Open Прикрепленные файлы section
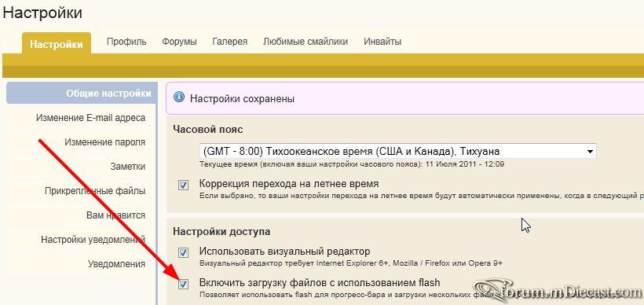This screenshot has height=305, width=644. 95,191
